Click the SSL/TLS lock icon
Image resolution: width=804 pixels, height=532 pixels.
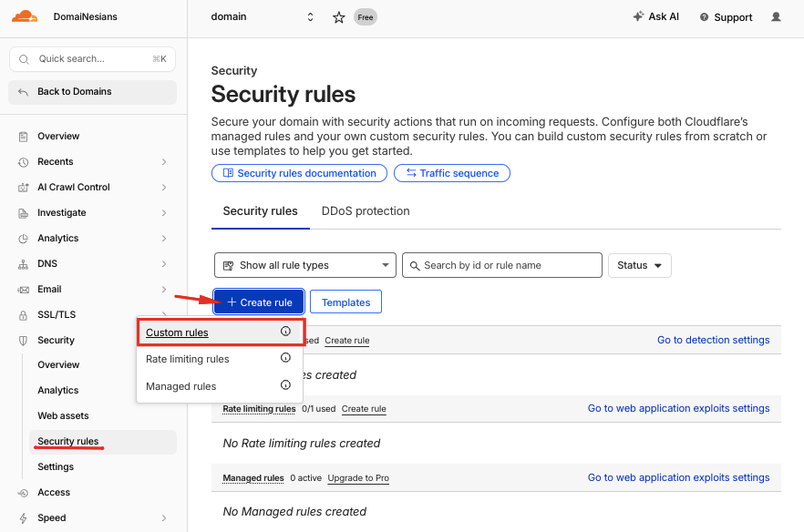point(23,315)
